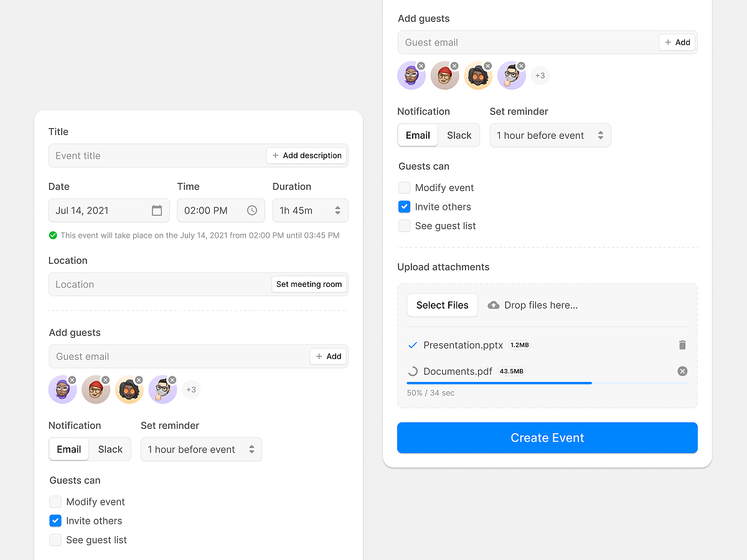Image resolution: width=747 pixels, height=560 pixels.
Task: Click the cloud upload icon beside Drop files here
Action: pyautogui.click(x=494, y=305)
